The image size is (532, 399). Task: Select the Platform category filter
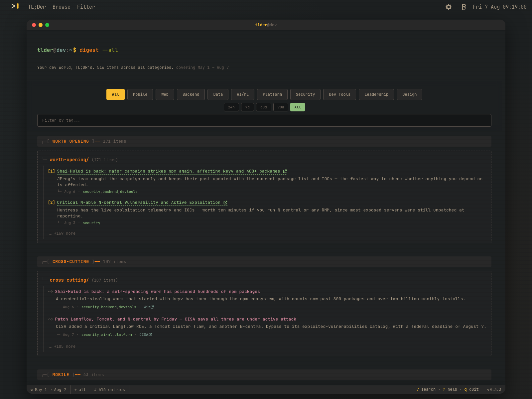coord(272,94)
